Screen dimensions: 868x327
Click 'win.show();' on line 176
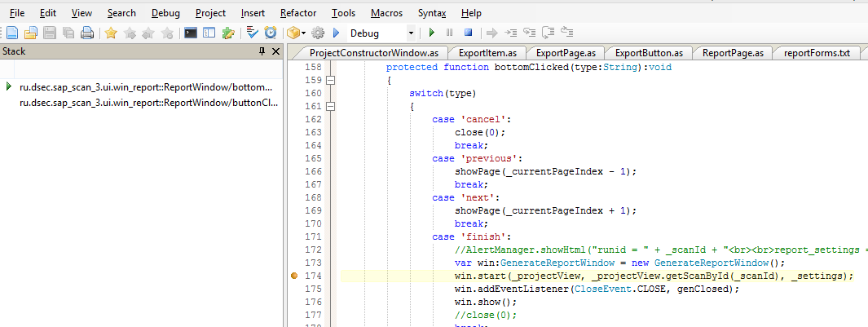coord(486,302)
